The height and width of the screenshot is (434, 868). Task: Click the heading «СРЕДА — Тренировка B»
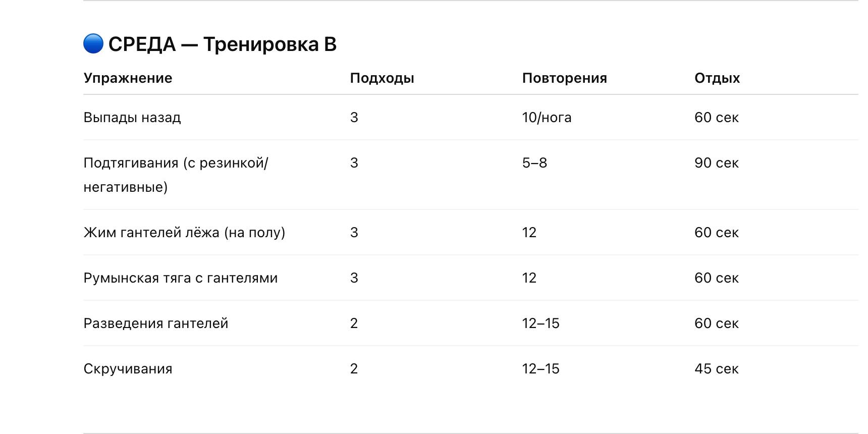222,44
